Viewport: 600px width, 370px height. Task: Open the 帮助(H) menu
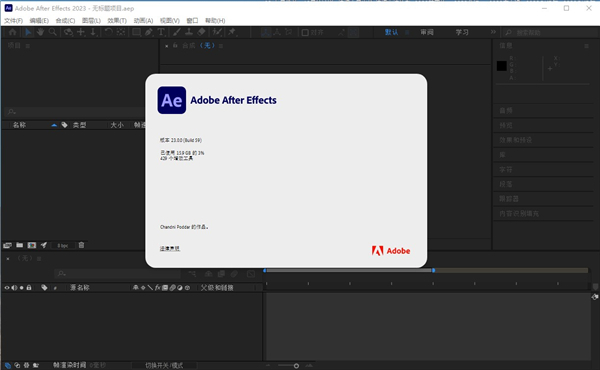click(215, 21)
